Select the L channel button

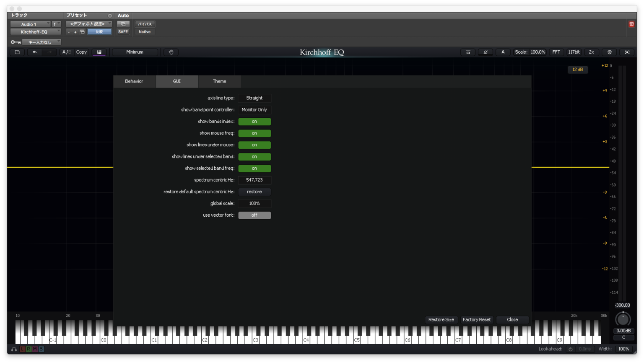[x=22, y=349]
